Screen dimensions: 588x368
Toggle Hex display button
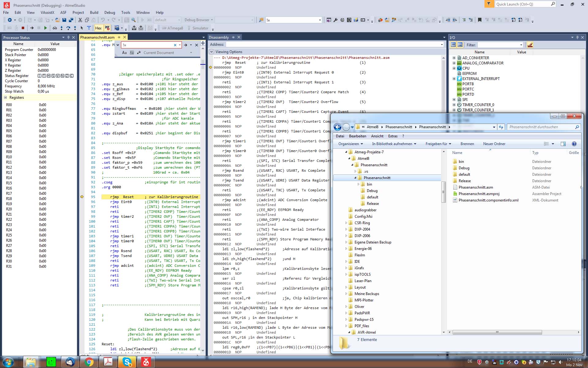[x=98, y=28]
